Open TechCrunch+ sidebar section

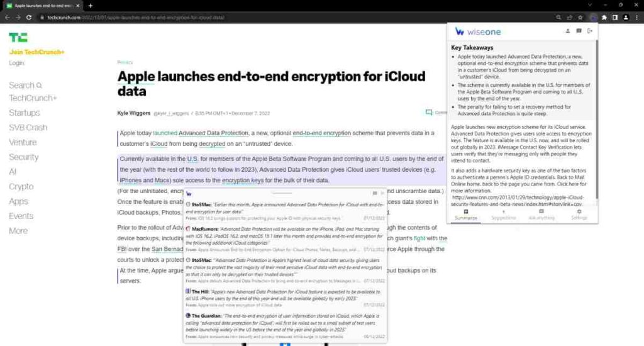pos(33,98)
